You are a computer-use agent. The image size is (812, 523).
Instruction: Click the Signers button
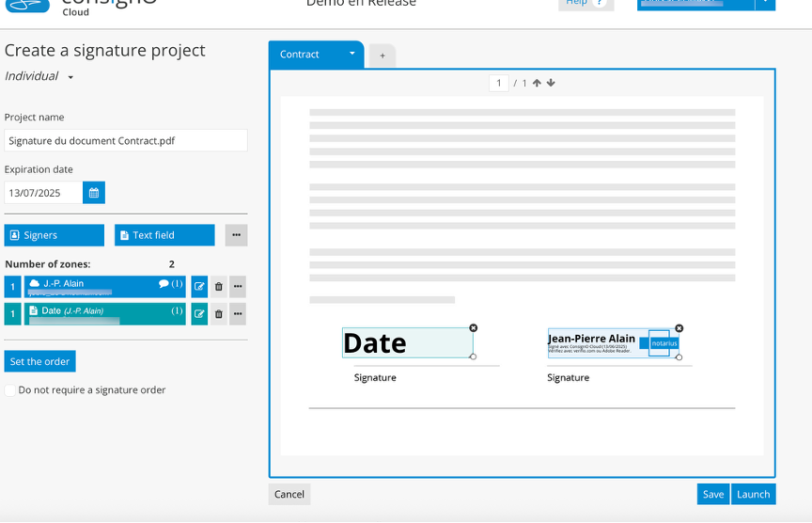(x=55, y=235)
